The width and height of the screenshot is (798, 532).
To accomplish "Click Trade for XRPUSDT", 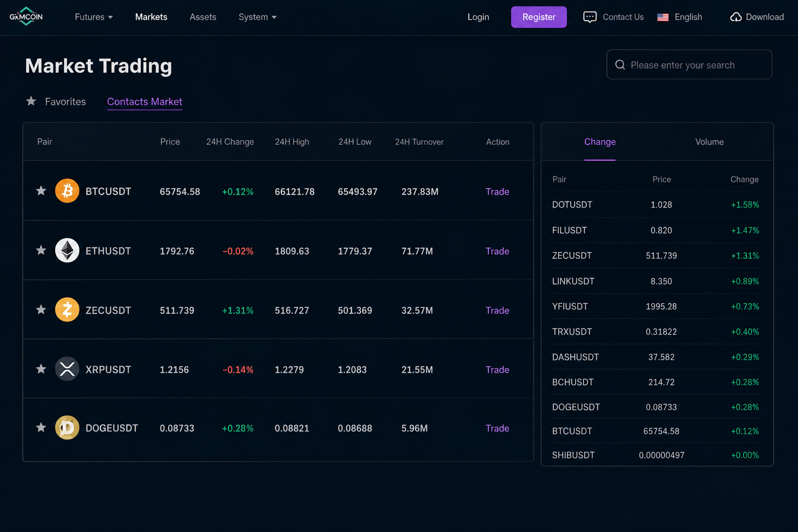I will point(497,369).
